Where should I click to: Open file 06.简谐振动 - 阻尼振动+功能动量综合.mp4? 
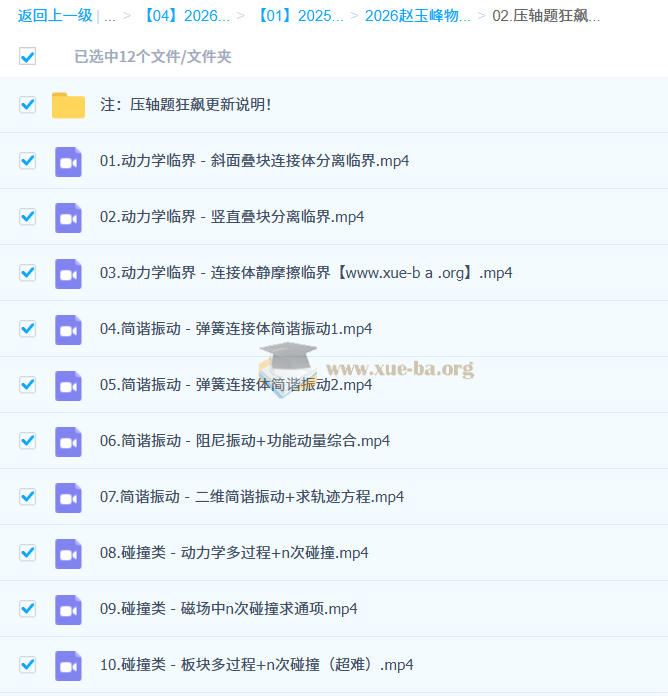click(245, 441)
